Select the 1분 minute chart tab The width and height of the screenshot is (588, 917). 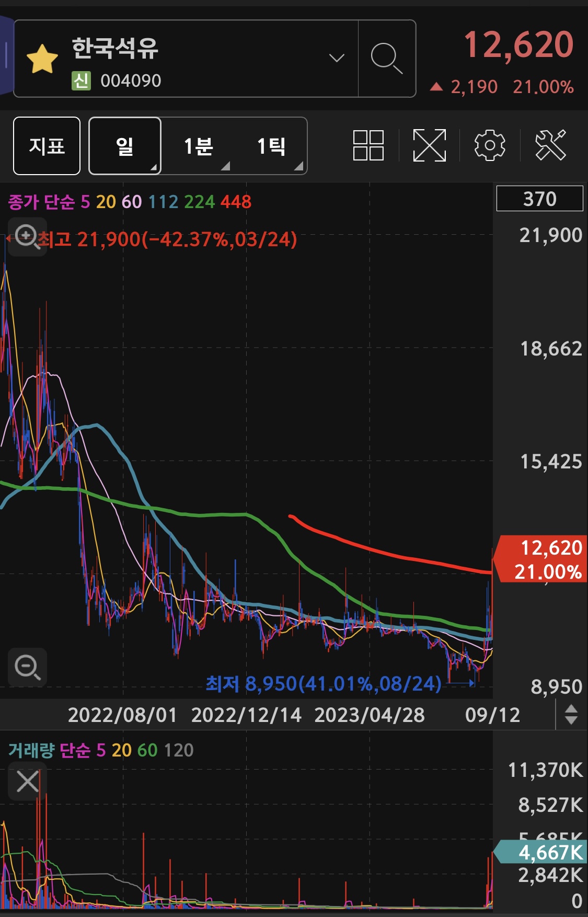point(198,146)
